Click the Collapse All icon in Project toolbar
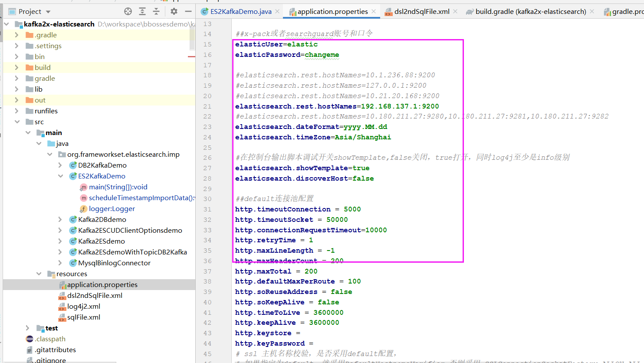Image resolution: width=644 pixels, height=363 pixels. click(x=156, y=11)
